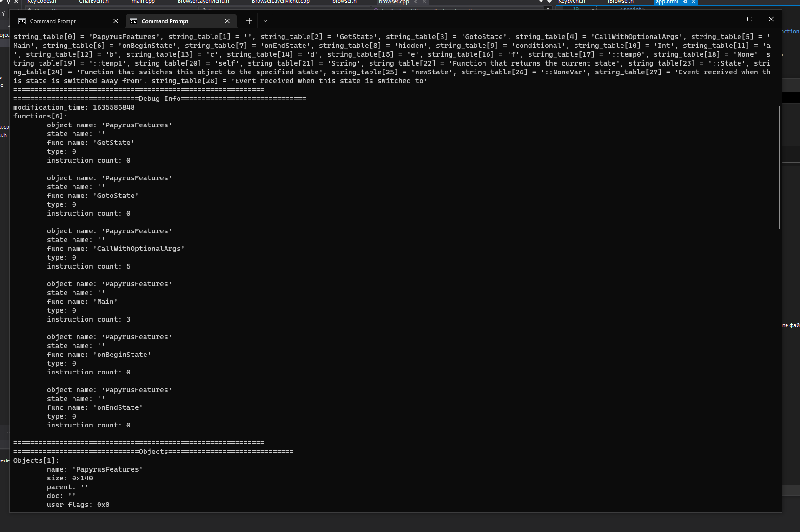Close the app.html tab in Visual Studio

(x=693, y=2)
